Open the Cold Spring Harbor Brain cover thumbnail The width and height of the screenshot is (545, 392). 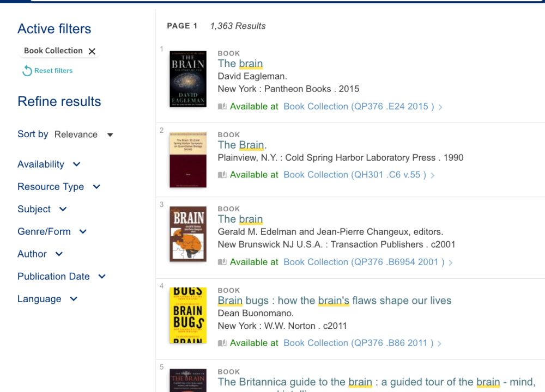(188, 160)
